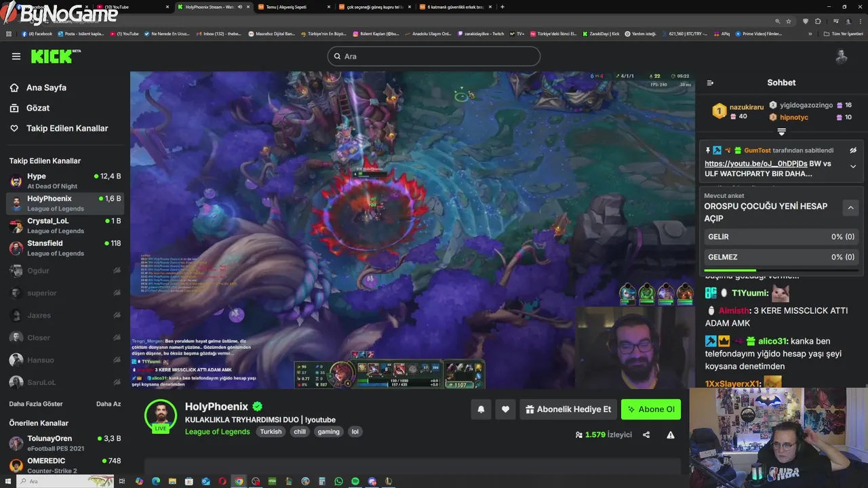Share the stream with the share icon
The image size is (868, 488).
pyautogui.click(x=646, y=434)
